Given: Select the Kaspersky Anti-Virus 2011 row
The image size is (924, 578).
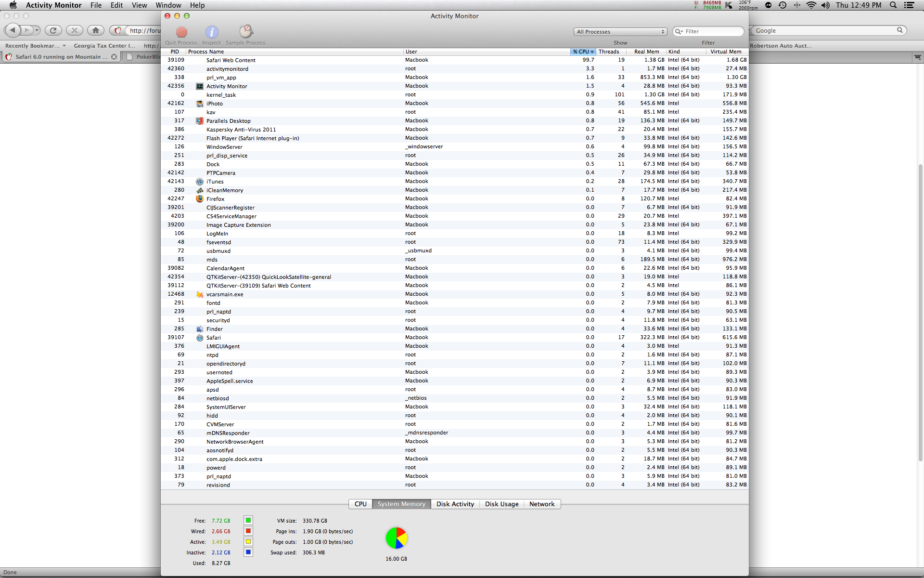Looking at the screenshot, I should click(x=455, y=130).
